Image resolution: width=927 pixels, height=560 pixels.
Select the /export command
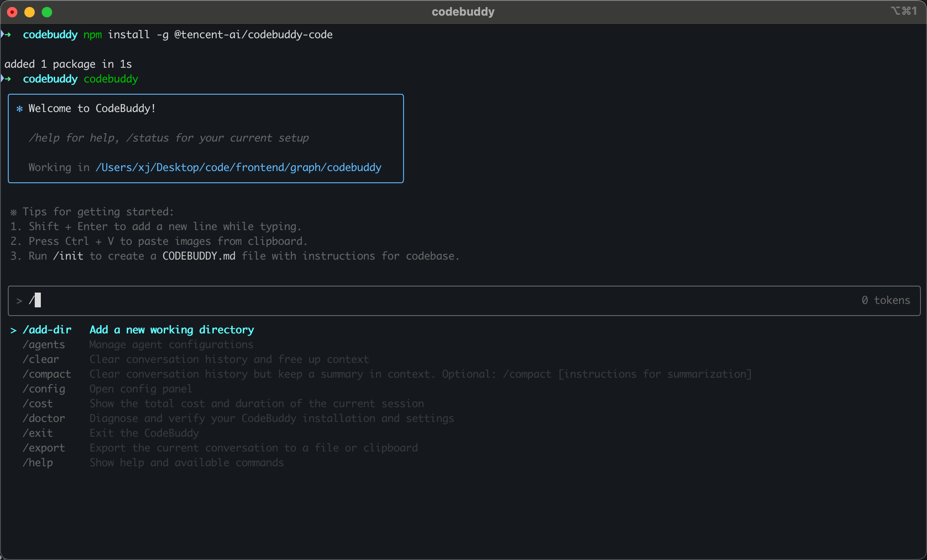(44, 448)
